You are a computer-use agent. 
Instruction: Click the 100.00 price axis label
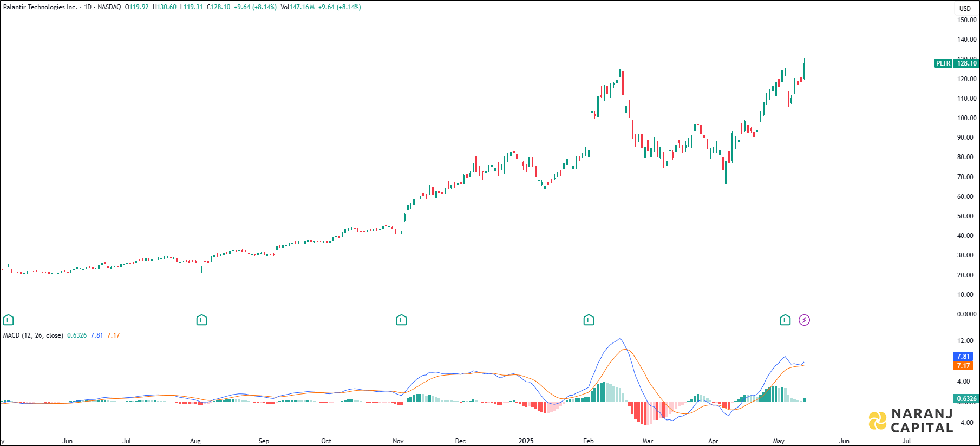pyautogui.click(x=967, y=118)
